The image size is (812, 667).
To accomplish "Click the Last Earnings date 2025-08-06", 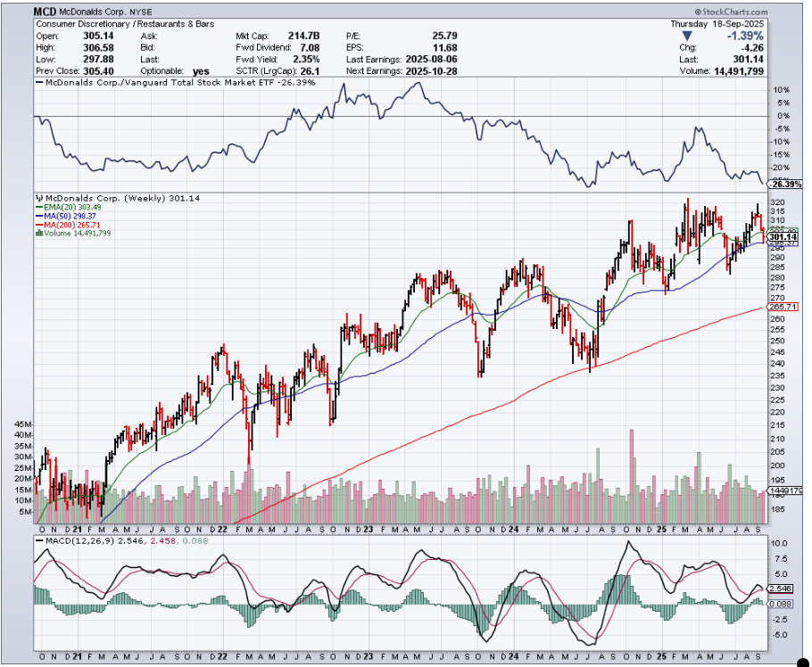I will coord(431,60).
